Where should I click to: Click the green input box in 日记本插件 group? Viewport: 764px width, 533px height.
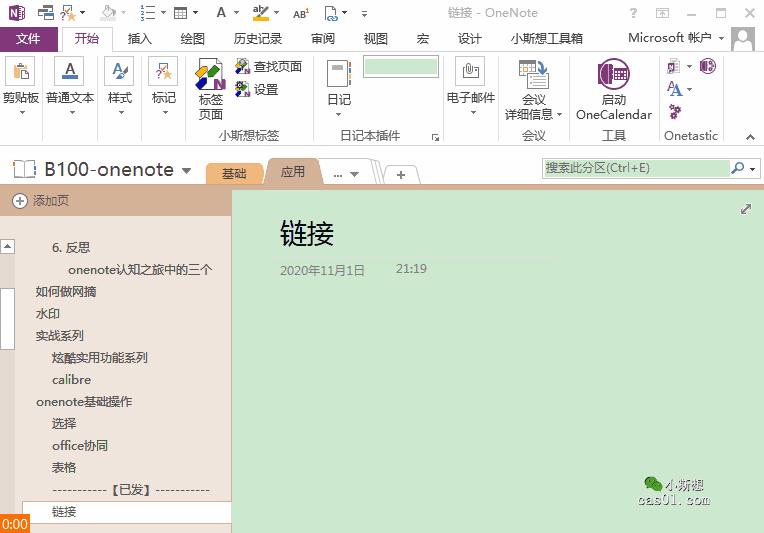tap(401, 66)
